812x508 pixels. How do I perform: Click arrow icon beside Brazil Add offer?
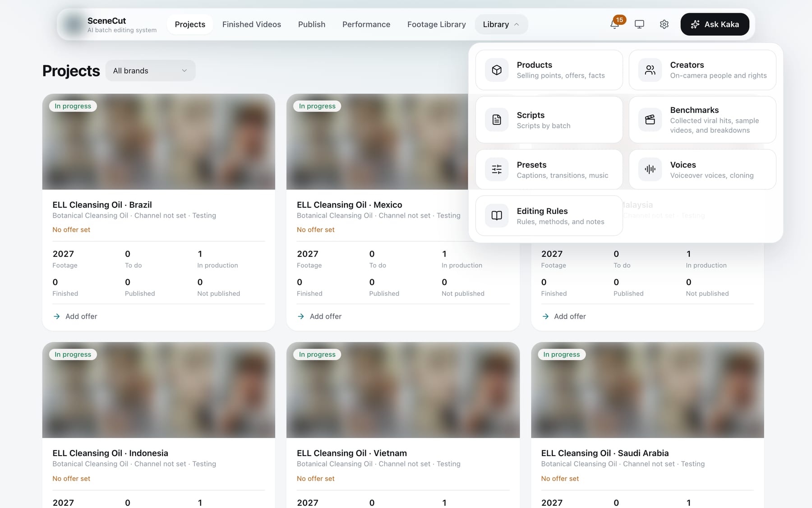tap(56, 317)
